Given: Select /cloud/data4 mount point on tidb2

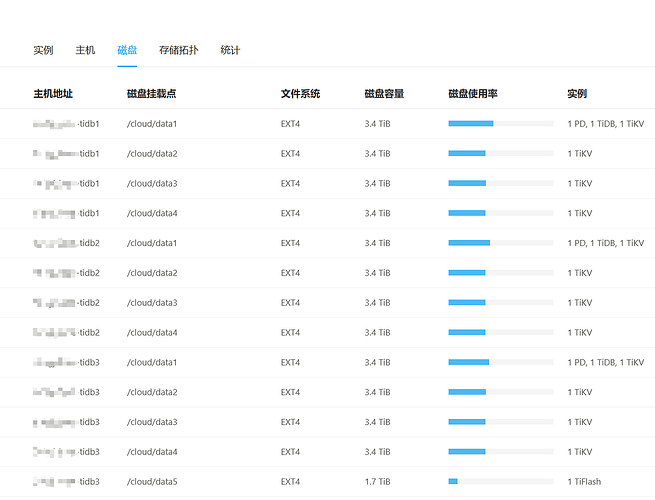Looking at the screenshot, I should [152, 332].
